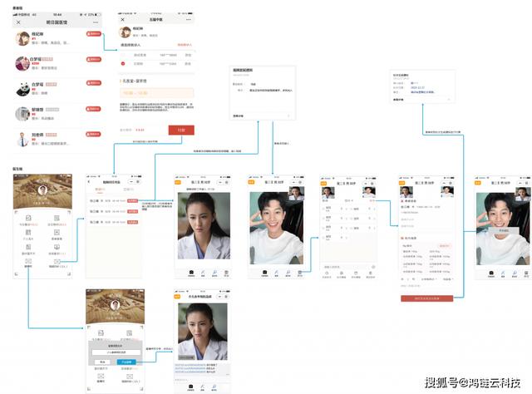
Task: Tap the small picture-in-picture doctor video thumbnail
Action: tap(296, 191)
